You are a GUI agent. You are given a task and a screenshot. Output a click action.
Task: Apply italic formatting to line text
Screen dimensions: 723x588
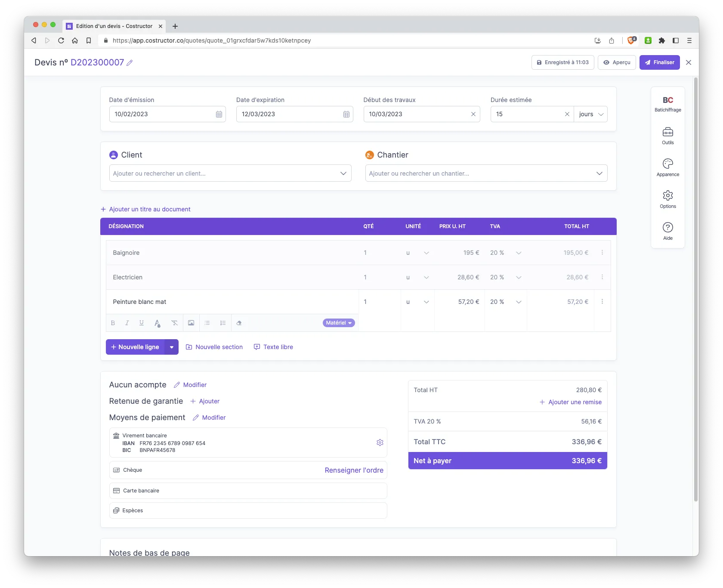point(127,323)
